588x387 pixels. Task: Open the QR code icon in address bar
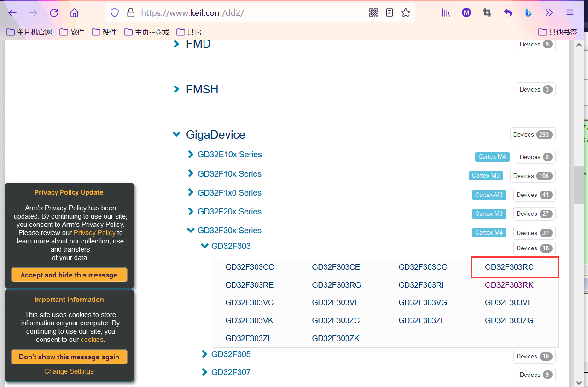(373, 12)
